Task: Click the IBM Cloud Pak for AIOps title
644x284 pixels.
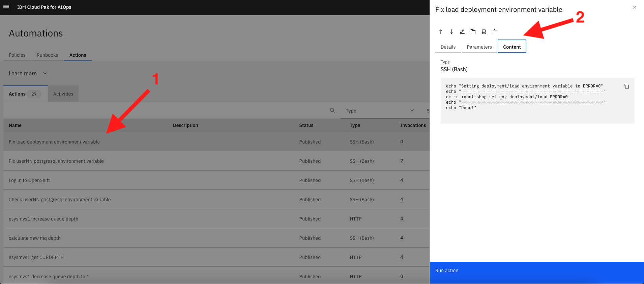Action: pos(44,7)
